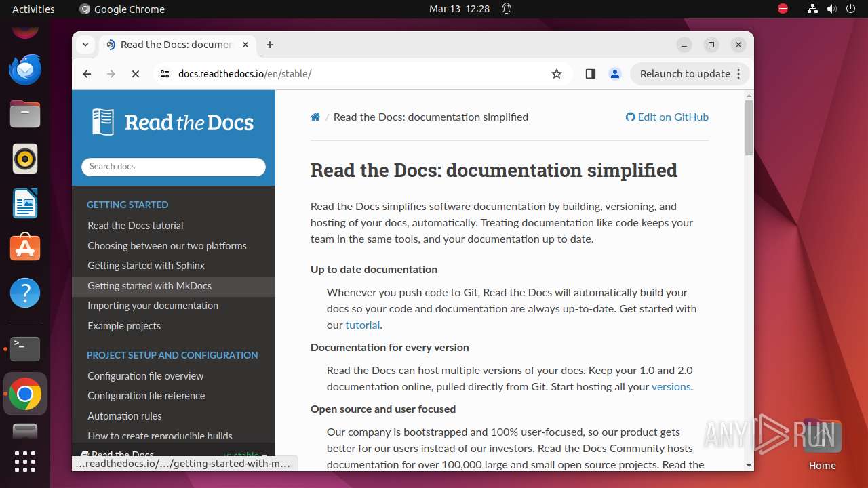
Task: Click Project Setup and Configuration heading
Action: [x=172, y=355]
